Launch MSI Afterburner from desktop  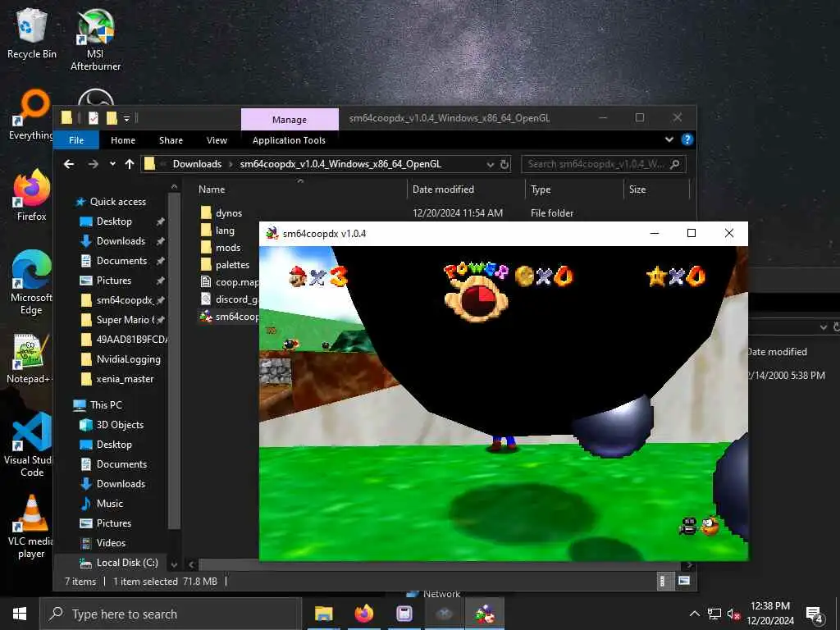pos(95,39)
